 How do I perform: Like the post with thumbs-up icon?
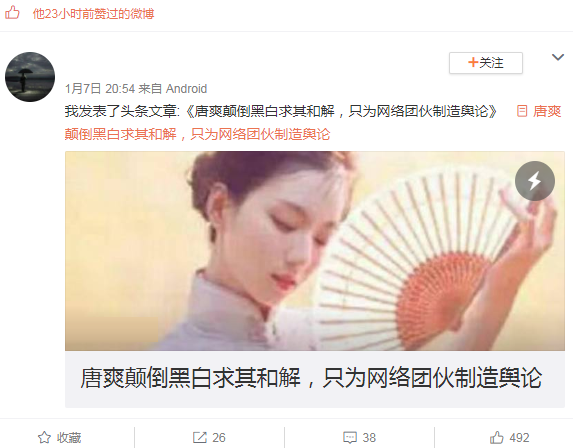(497, 437)
